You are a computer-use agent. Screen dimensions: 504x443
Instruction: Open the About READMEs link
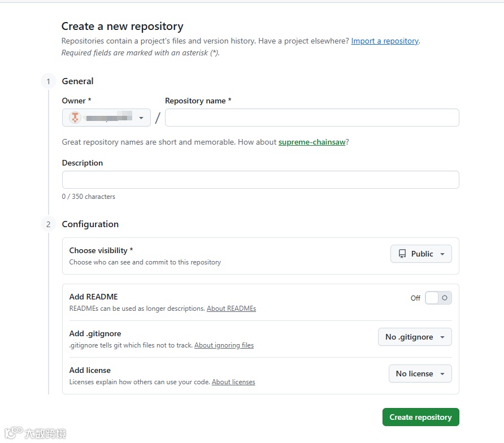(x=231, y=309)
